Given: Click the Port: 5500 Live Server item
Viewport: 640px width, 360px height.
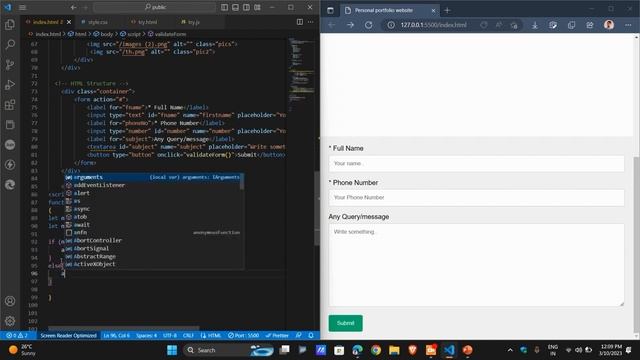Looking at the screenshot, I should click(x=244, y=336).
